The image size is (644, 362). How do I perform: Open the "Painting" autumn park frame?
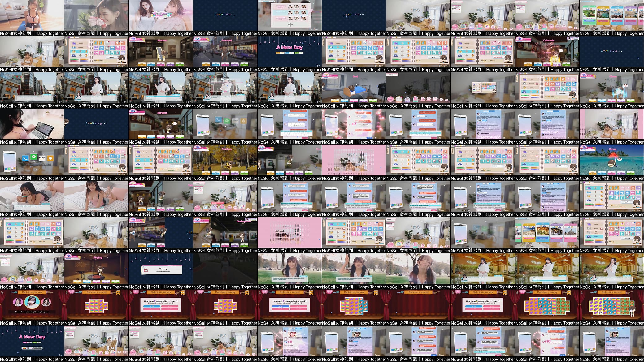(225, 160)
